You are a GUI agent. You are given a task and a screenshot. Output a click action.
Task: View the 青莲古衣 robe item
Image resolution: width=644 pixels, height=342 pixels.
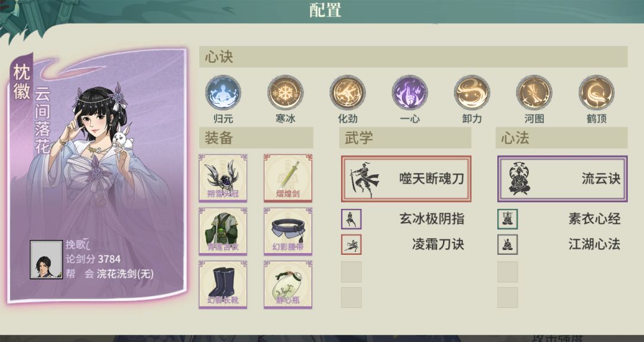223,231
